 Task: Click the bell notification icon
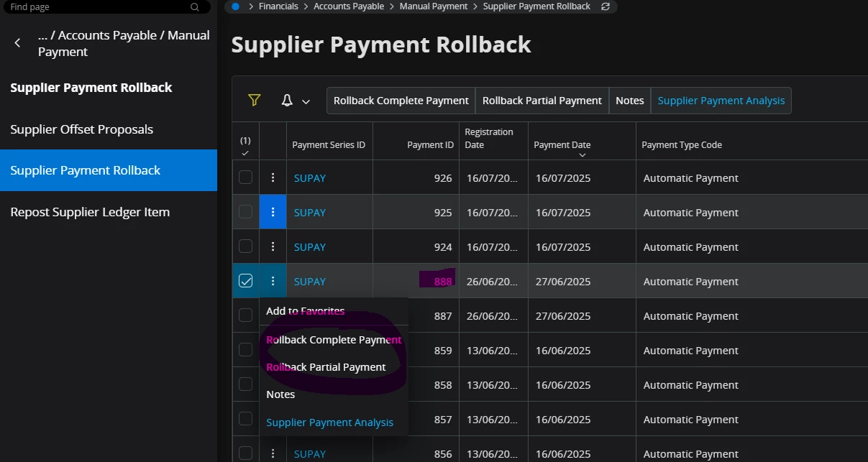[287, 101]
